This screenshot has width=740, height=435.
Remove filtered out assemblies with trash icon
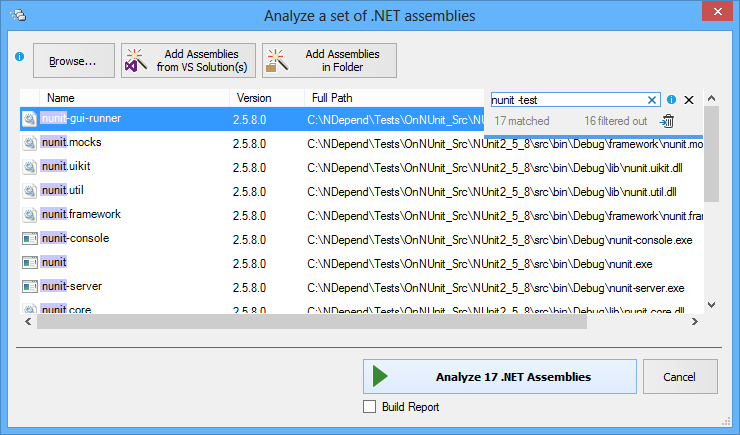667,121
